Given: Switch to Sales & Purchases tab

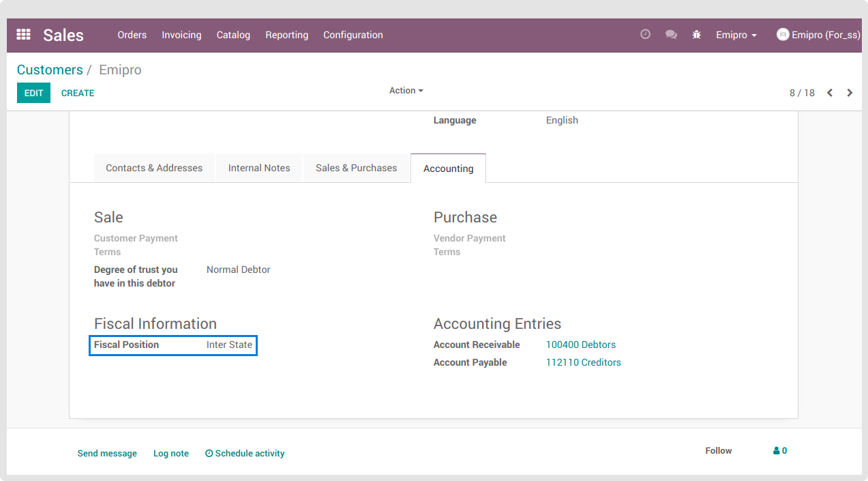Looking at the screenshot, I should pyautogui.click(x=356, y=168).
